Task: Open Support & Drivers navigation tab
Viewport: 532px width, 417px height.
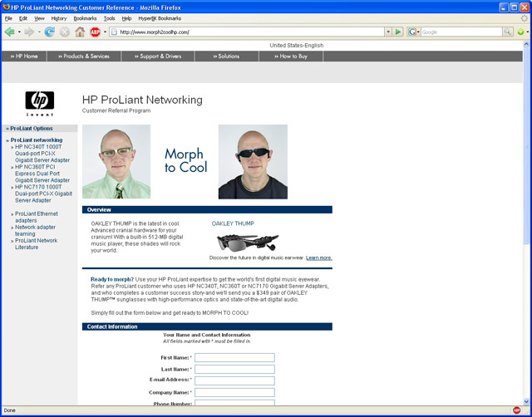Action: [x=158, y=56]
